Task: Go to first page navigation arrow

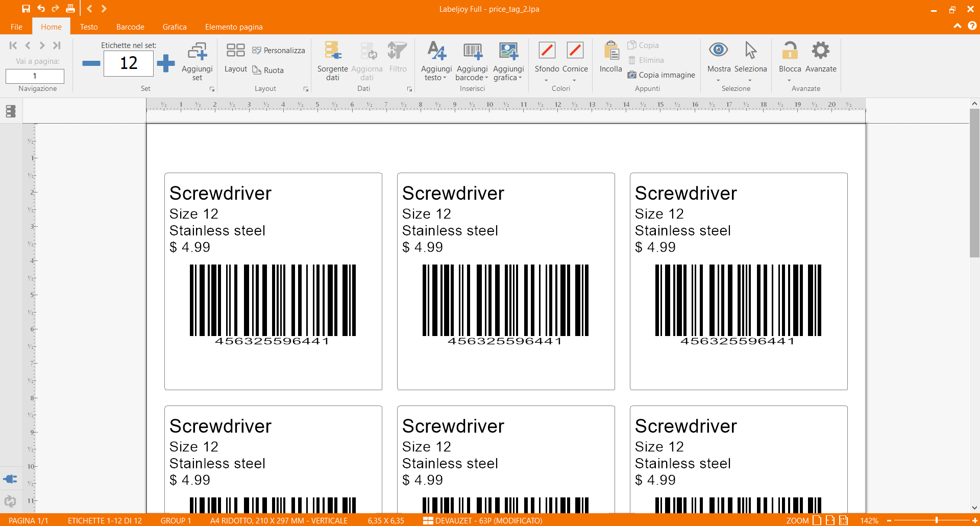Action: pos(13,45)
